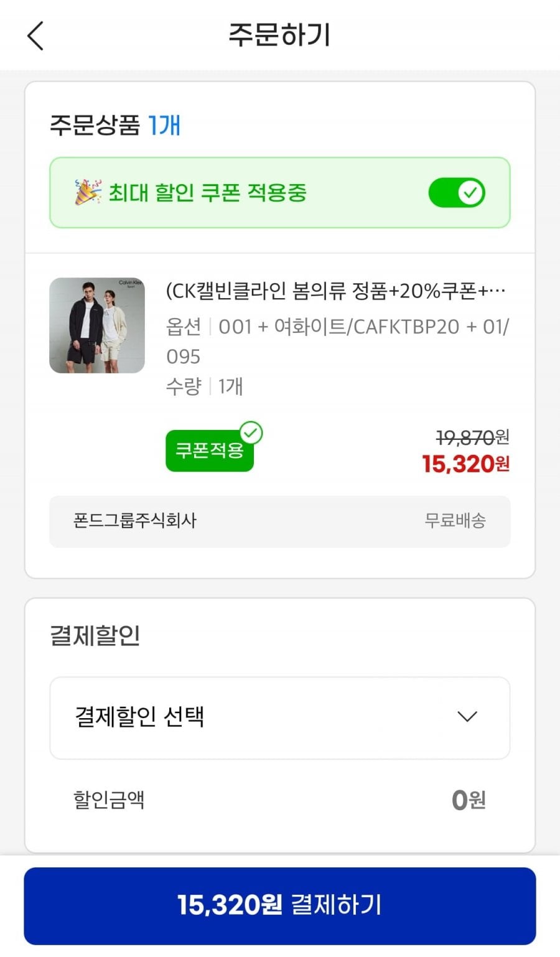Image resolution: width=560 pixels, height=957 pixels.
Task: Tap the crossed-out 19,870원 original price
Action: [x=472, y=438]
